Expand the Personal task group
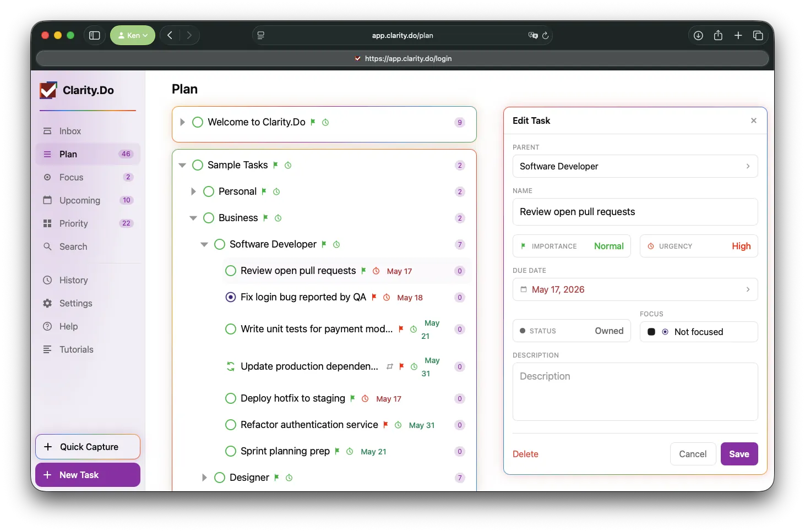 tap(193, 191)
